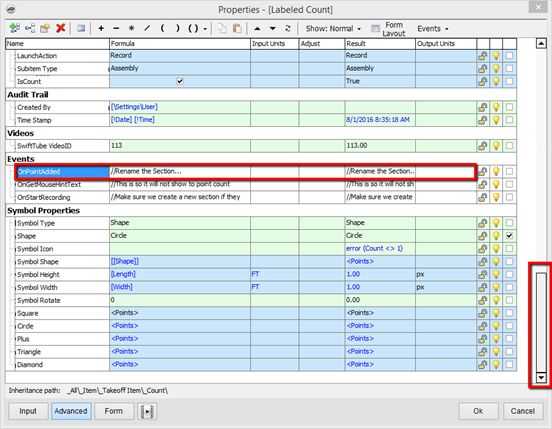Click the lightbulb icon on OnStartRecording row

(x=496, y=197)
